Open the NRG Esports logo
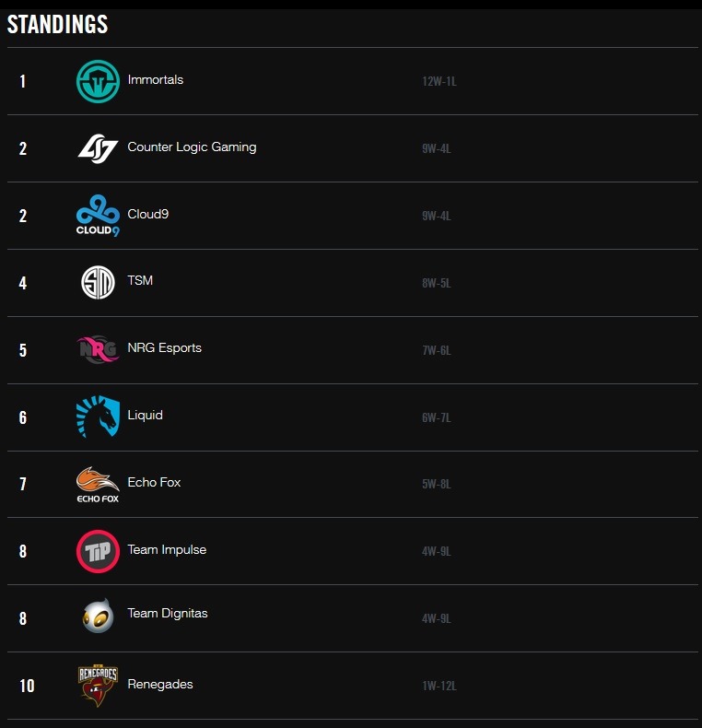This screenshot has width=702, height=728. (98, 349)
